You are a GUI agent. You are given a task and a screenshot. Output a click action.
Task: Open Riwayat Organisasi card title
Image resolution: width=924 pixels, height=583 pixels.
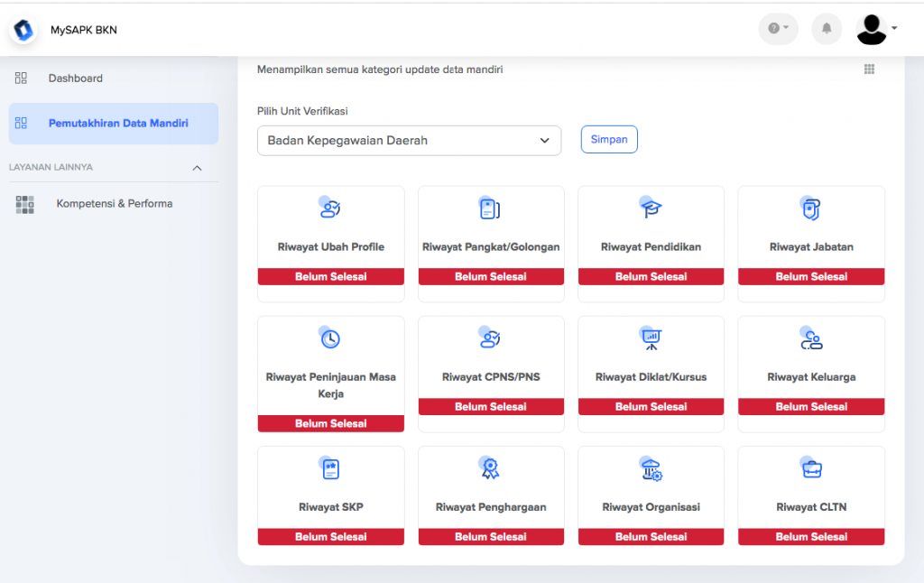[651, 507]
